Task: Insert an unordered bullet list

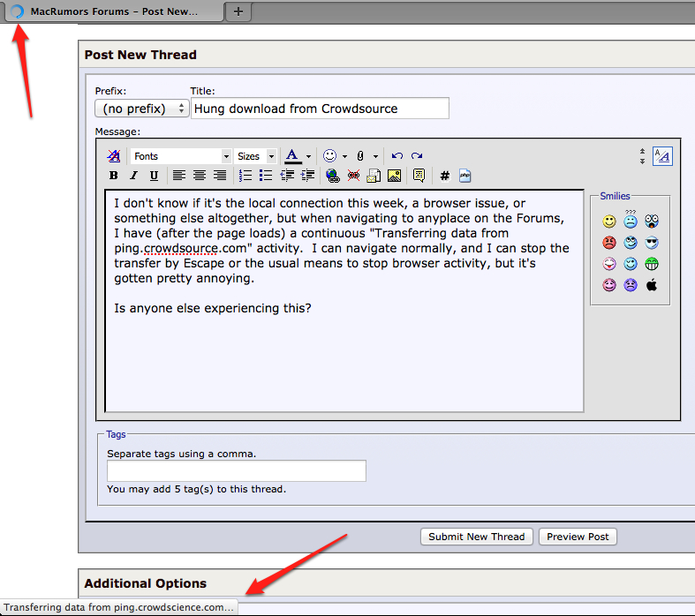Action: pyautogui.click(x=266, y=176)
